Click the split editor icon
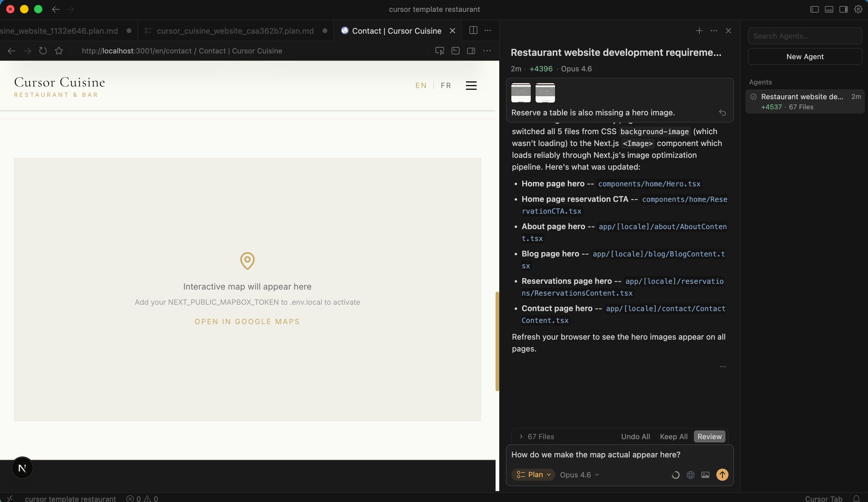868x502 pixels. click(x=473, y=30)
